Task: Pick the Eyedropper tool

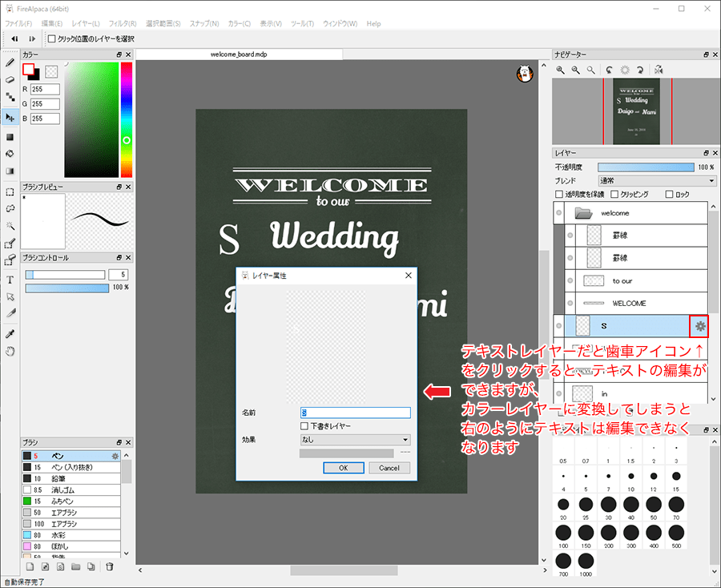Action: point(10,333)
